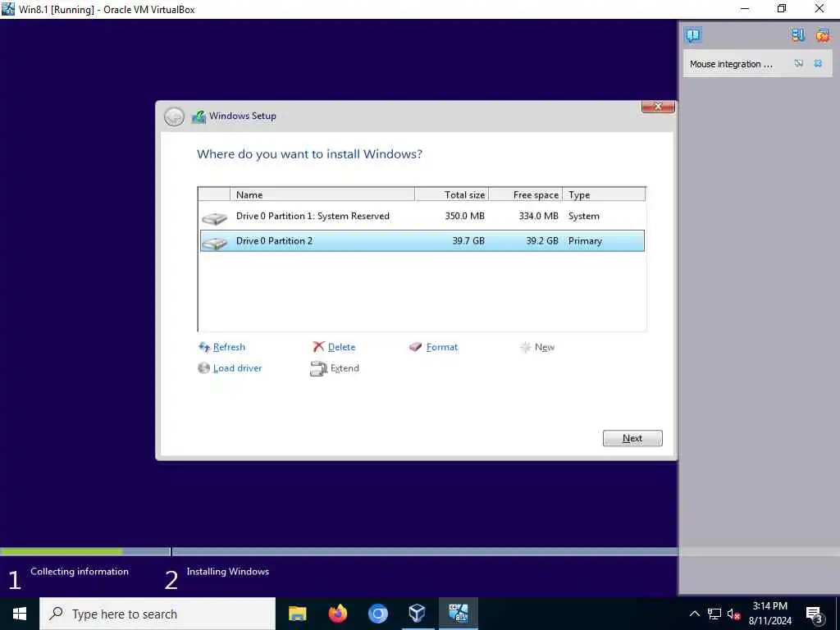Click the VirtualBox title bar icon
The height and width of the screenshot is (630, 840).
[x=8, y=9]
